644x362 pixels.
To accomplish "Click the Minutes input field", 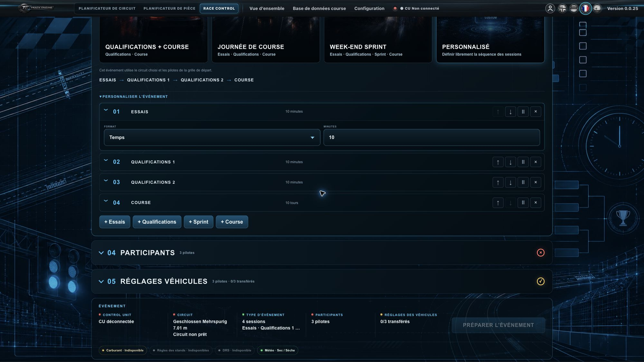I will (x=431, y=138).
